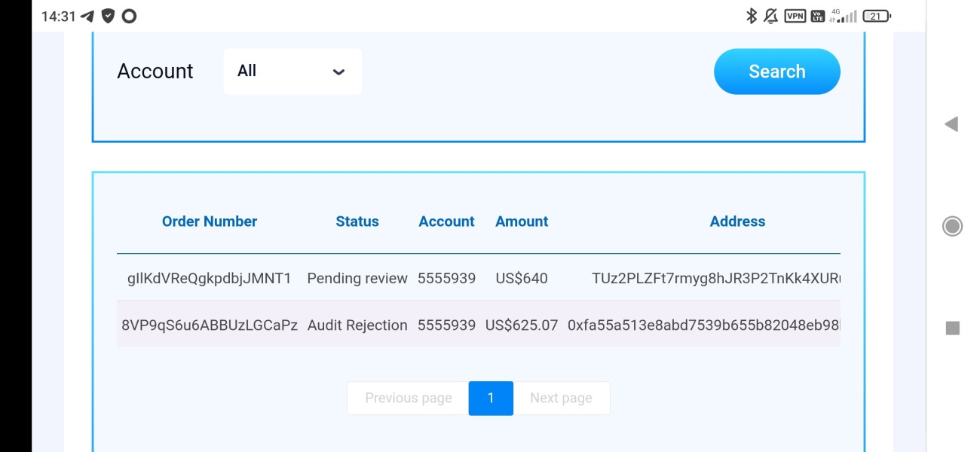Click the Status column header
The height and width of the screenshot is (452, 980).
[x=357, y=221]
